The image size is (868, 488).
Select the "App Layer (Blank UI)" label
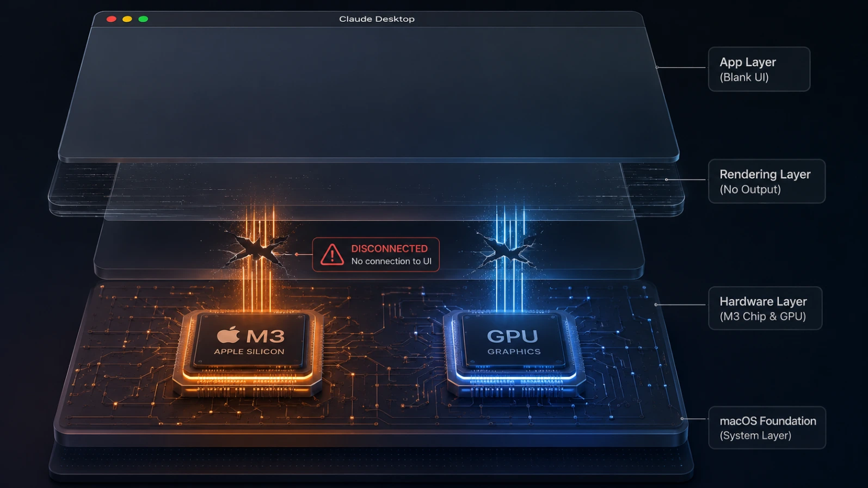click(x=759, y=69)
